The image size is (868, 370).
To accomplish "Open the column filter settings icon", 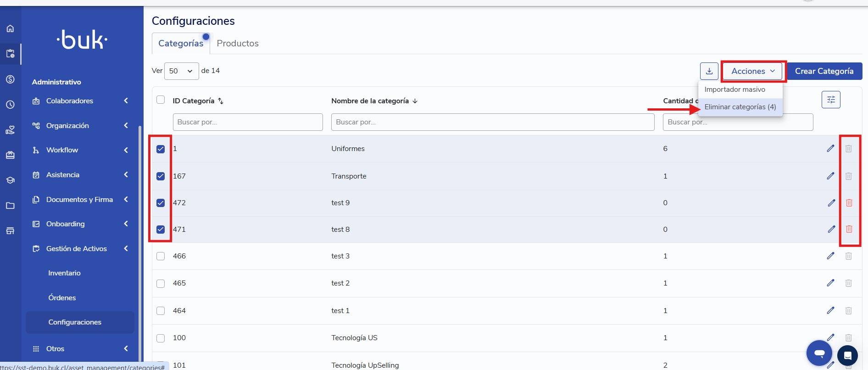I will (x=830, y=100).
